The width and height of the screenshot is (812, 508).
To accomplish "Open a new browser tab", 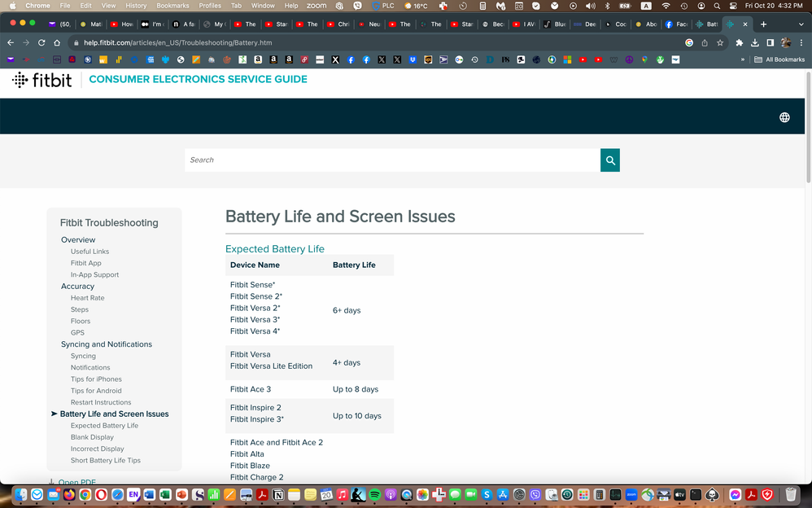I will click(x=763, y=24).
